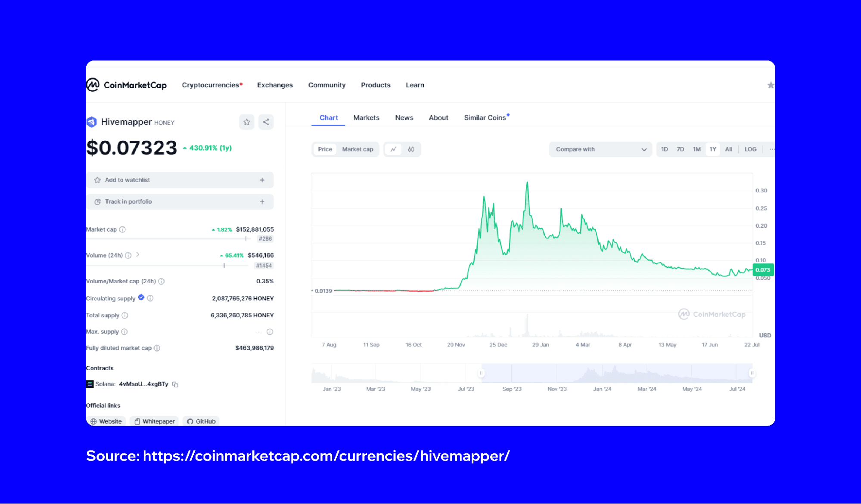
Task: Select the 1M time range
Action: click(697, 149)
